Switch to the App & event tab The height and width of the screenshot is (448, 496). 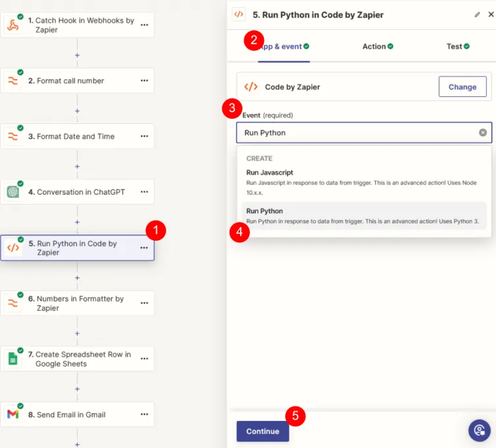tap(284, 46)
